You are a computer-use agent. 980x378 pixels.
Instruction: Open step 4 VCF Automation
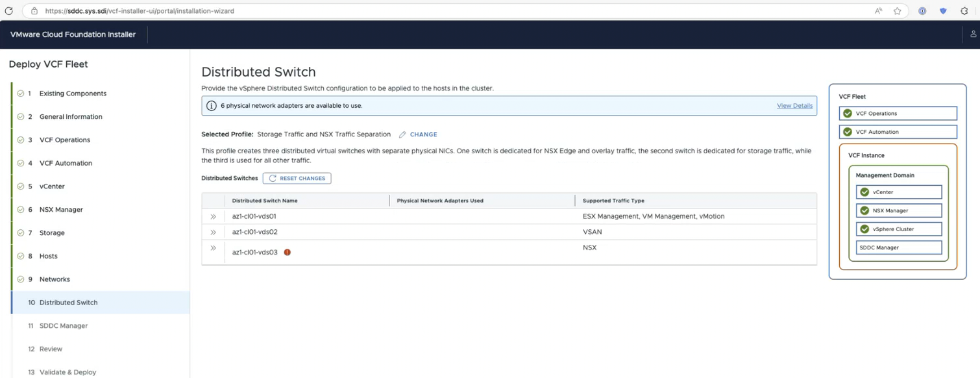coord(100,164)
